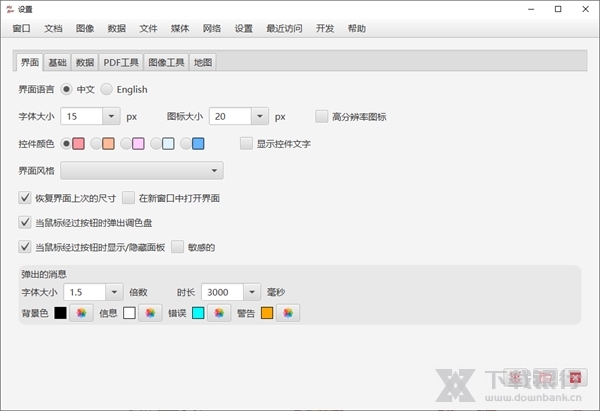Enable 高分辨率图标 checkbox

tap(321, 117)
